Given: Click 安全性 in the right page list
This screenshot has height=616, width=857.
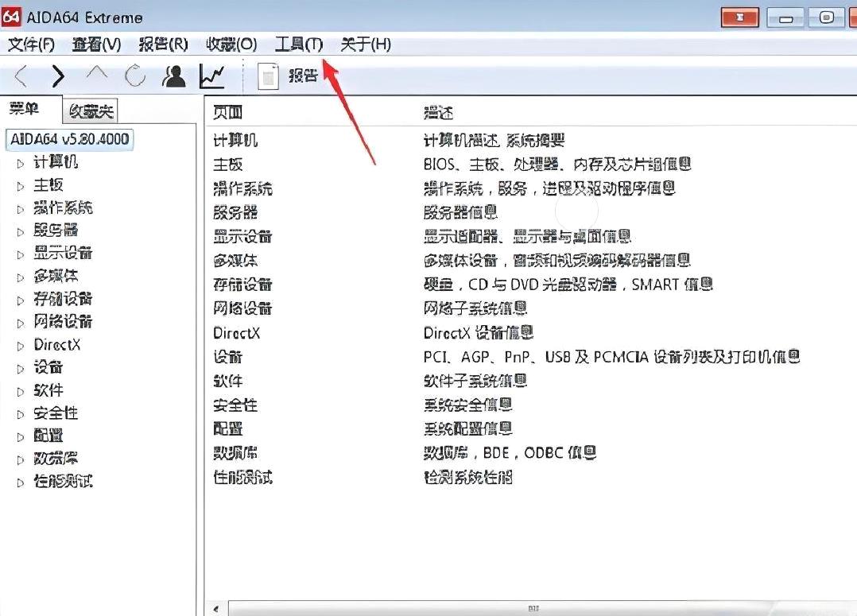Looking at the screenshot, I should click(235, 405).
